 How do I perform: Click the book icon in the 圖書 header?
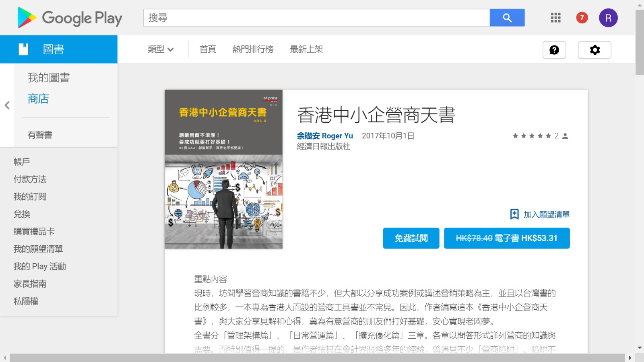click(x=24, y=49)
